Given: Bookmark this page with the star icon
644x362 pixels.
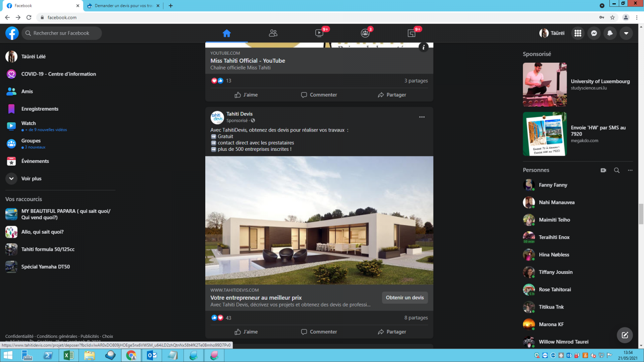Looking at the screenshot, I should (x=612, y=17).
